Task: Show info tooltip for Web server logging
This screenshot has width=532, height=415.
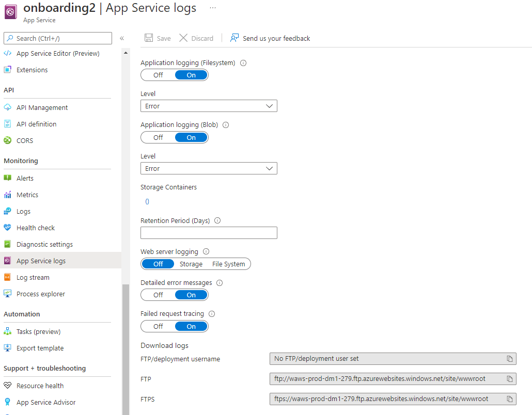Action: [x=206, y=251]
